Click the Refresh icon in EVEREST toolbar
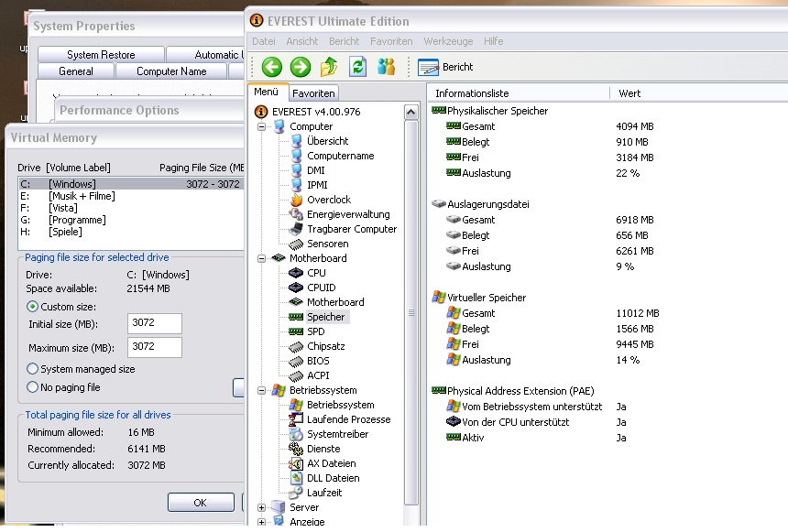The image size is (788, 532). (357, 67)
